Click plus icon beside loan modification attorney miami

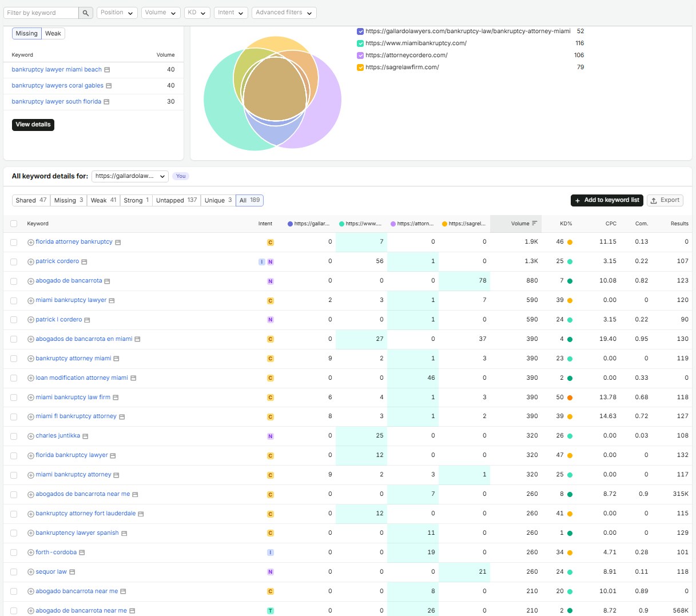(31, 378)
